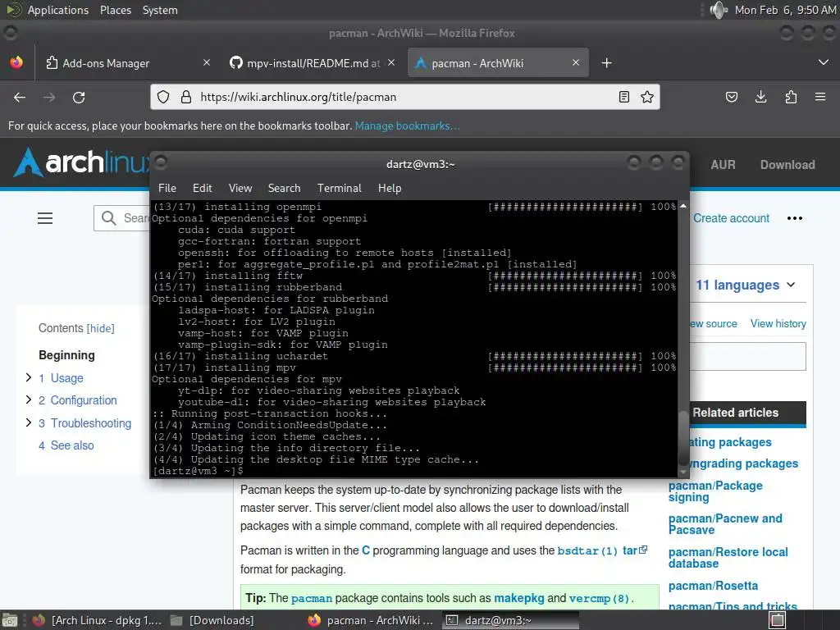Open the pacman/Rosetta article

[713, 586]
